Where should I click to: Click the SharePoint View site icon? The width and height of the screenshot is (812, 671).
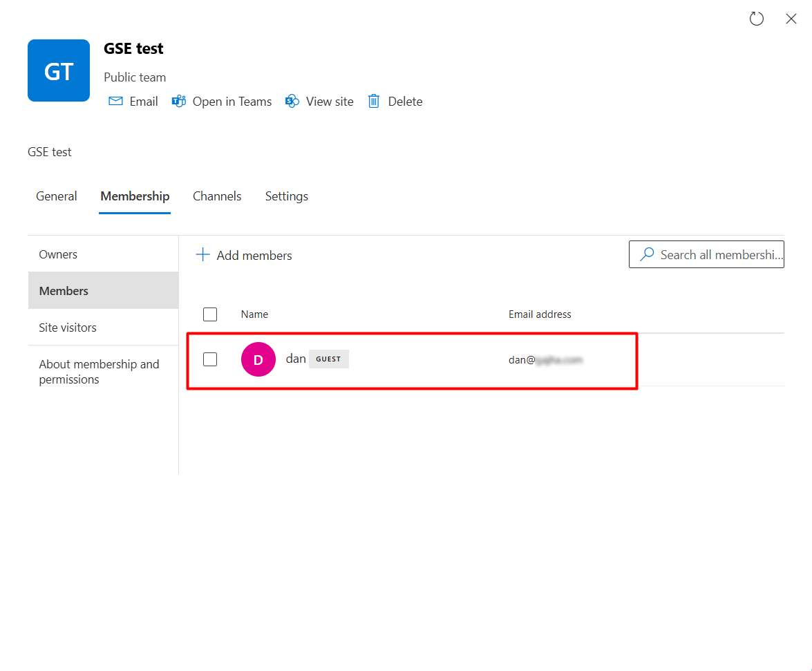(292, 102)
